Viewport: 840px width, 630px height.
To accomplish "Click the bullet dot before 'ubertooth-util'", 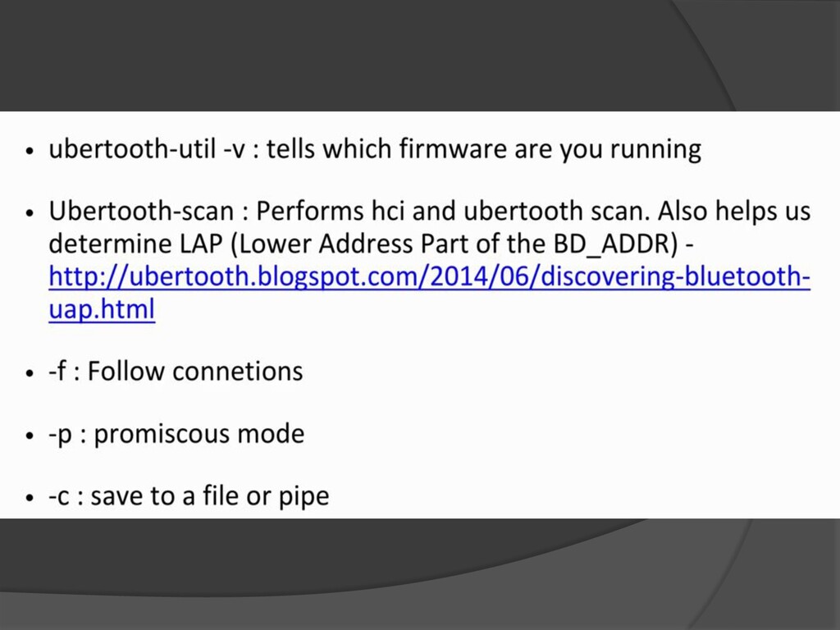I will click(x=30, y=152).
